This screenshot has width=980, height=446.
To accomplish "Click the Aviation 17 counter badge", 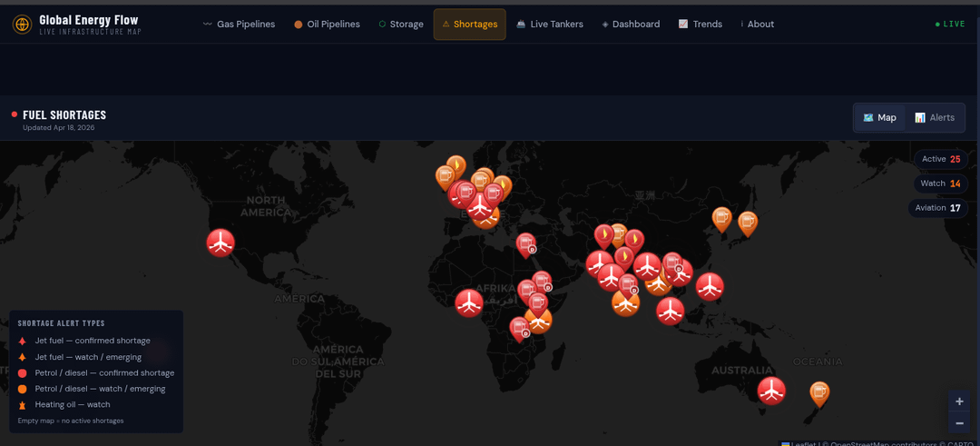I will pyautogui.click(x=937, y=208).
